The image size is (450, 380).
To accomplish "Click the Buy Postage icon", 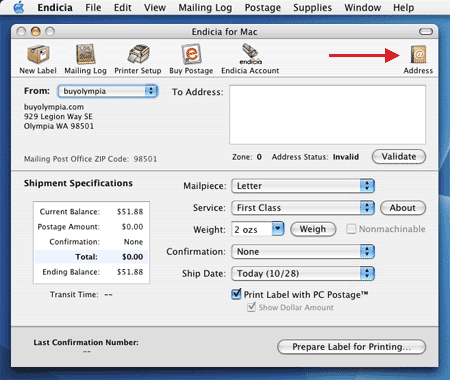I will pos(191,54).
